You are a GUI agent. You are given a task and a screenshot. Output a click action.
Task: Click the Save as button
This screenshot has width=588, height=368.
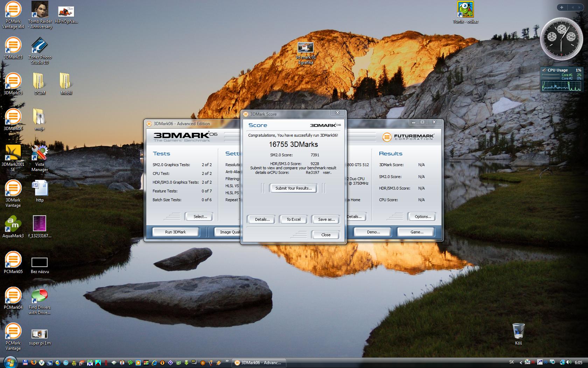[x=326, y=219]
